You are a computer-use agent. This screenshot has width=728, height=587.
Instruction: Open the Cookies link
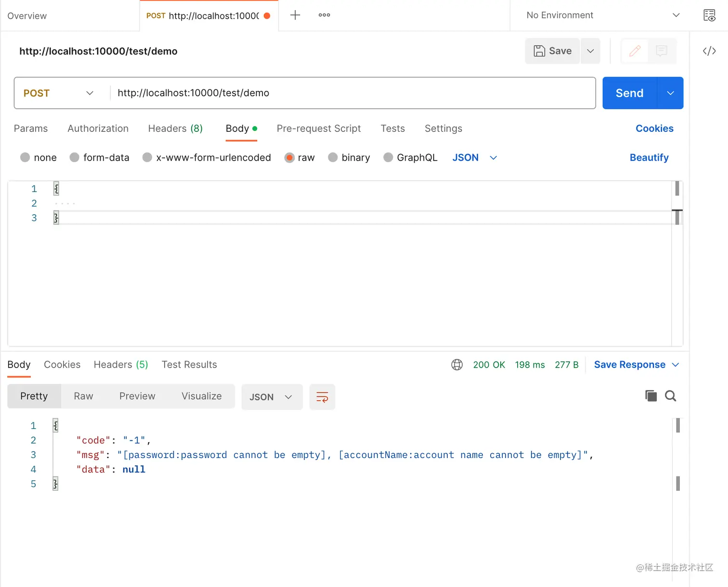coord(654,128)
